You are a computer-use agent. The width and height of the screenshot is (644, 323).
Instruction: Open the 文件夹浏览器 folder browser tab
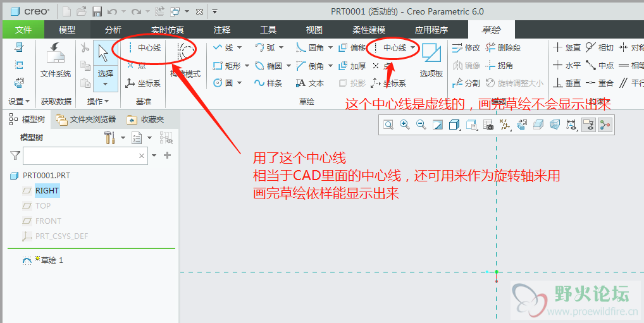point(86,119)
